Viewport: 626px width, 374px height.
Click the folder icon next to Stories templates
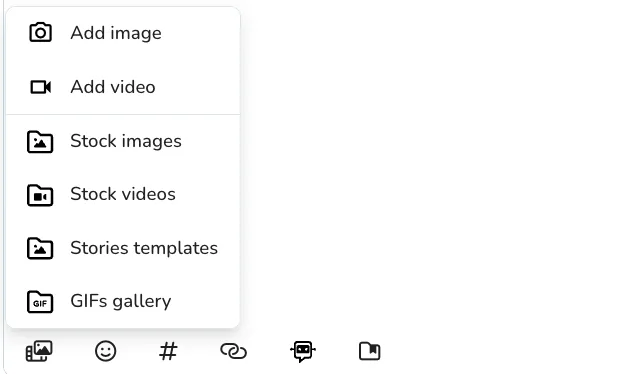coord(40,248)
